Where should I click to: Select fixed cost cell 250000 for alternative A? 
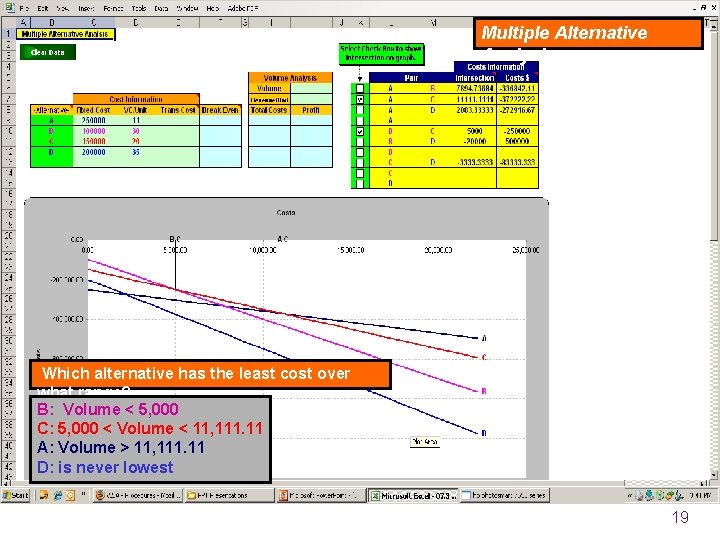click(x=94, y=120)
